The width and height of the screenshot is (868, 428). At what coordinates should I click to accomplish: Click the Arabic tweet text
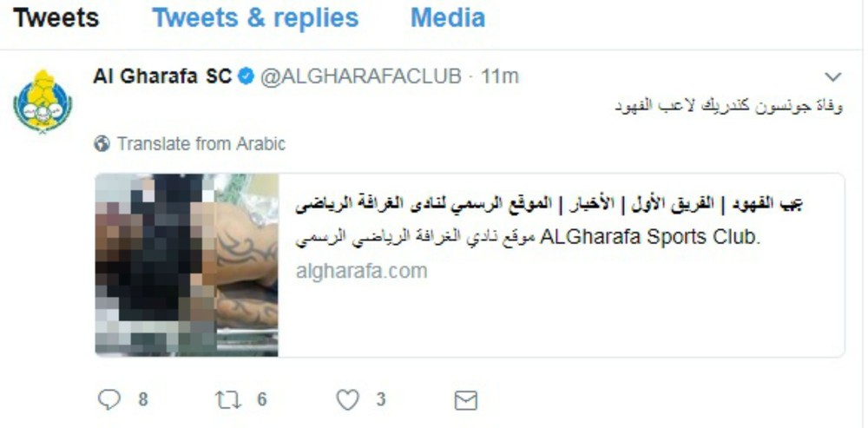pyautogui.click(x=729, y=106)
